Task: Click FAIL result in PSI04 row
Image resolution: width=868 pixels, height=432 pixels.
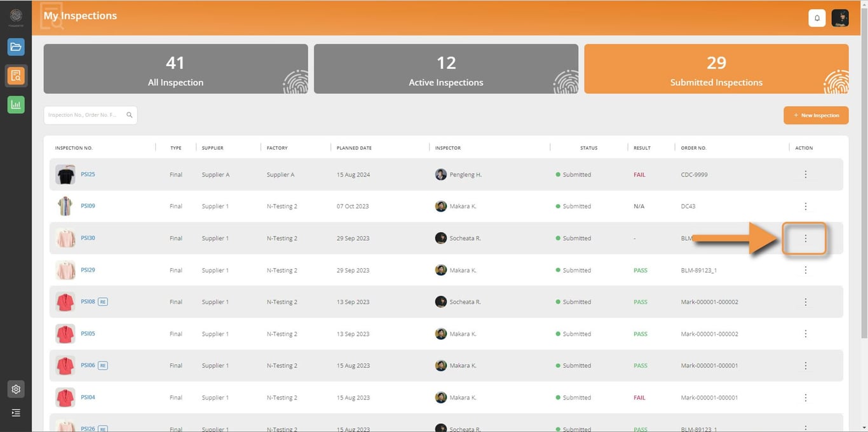Action: click(639, 398)
